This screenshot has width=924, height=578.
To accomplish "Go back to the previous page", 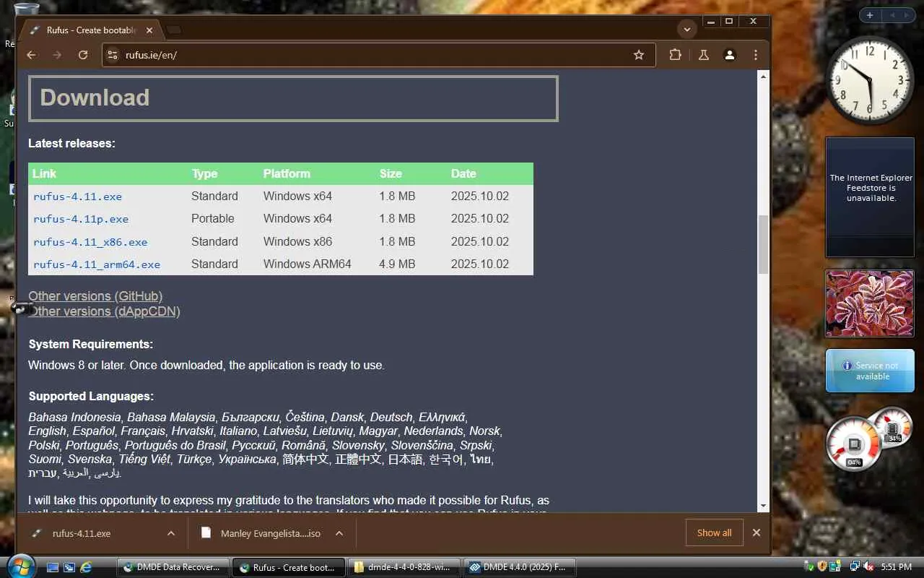I will (x=31, y=55).
